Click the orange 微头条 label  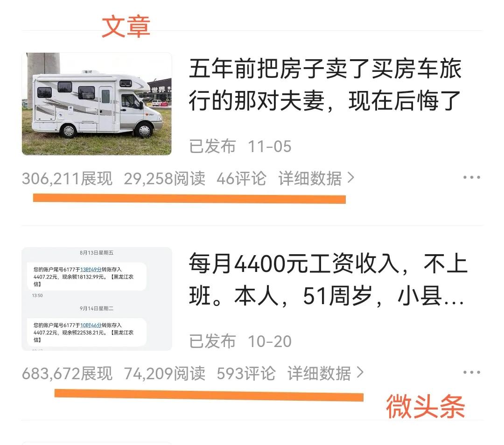pyautogui.click(x=425, y=406)
